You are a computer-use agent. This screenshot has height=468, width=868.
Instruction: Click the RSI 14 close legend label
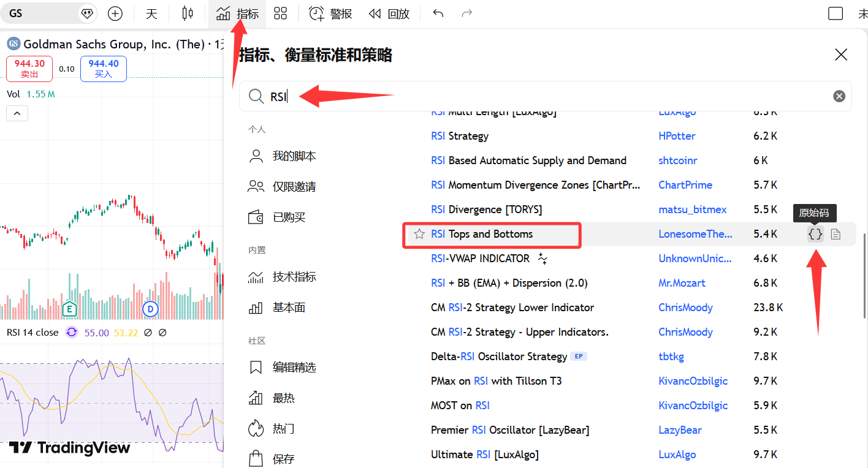tap(32, 333)
